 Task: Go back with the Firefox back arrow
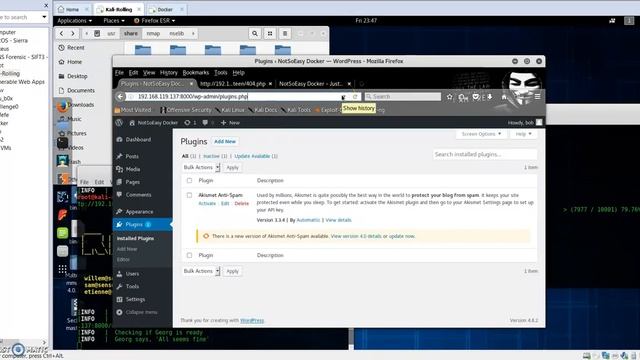pos(120,97)
